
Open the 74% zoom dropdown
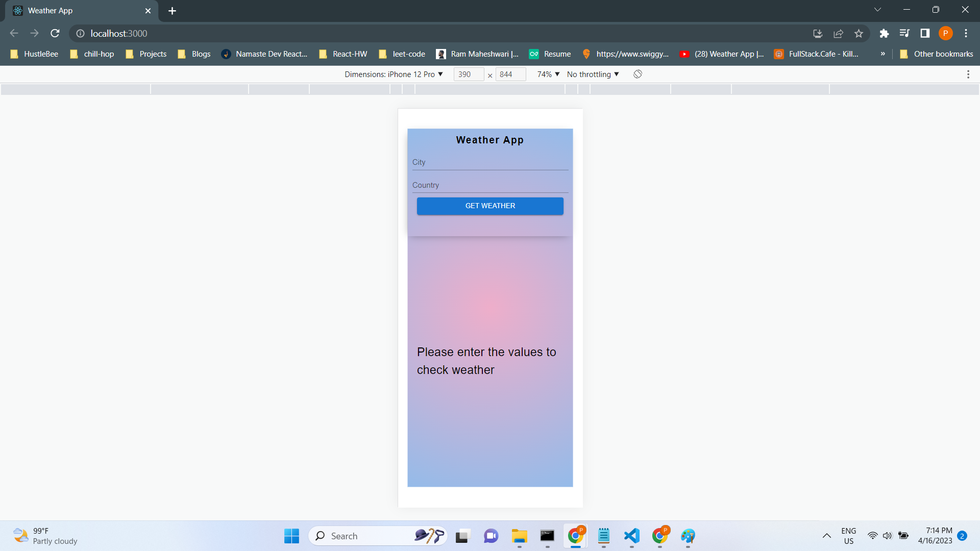pyautogui.click(x=547, y=74)
